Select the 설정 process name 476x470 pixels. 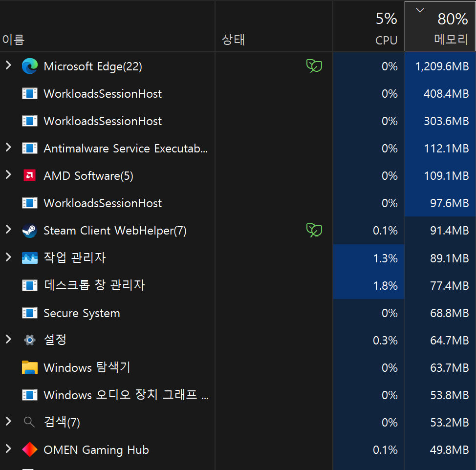pos(55,340)
